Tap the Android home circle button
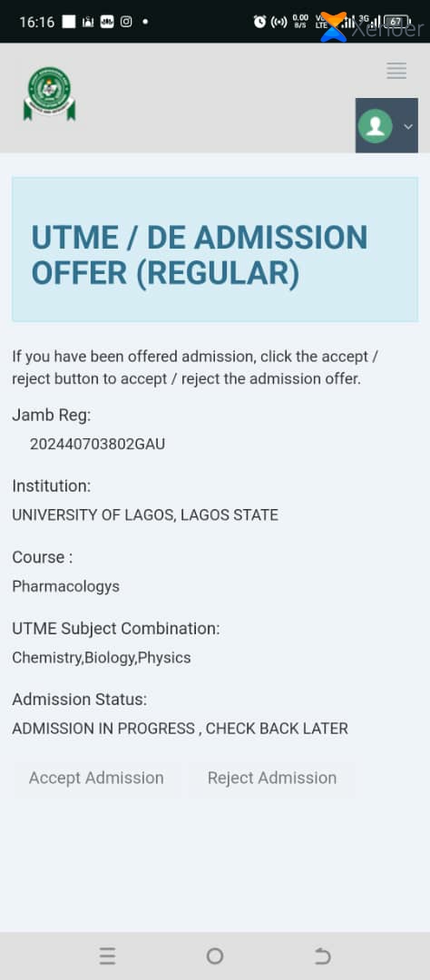Screen dimensions: 430x980 tap(214, 955)
